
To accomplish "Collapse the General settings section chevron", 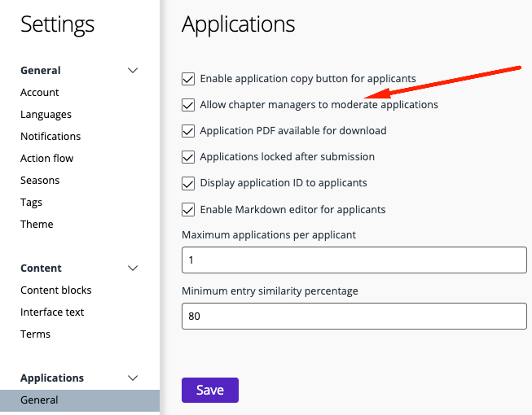I will click(133, 71).
